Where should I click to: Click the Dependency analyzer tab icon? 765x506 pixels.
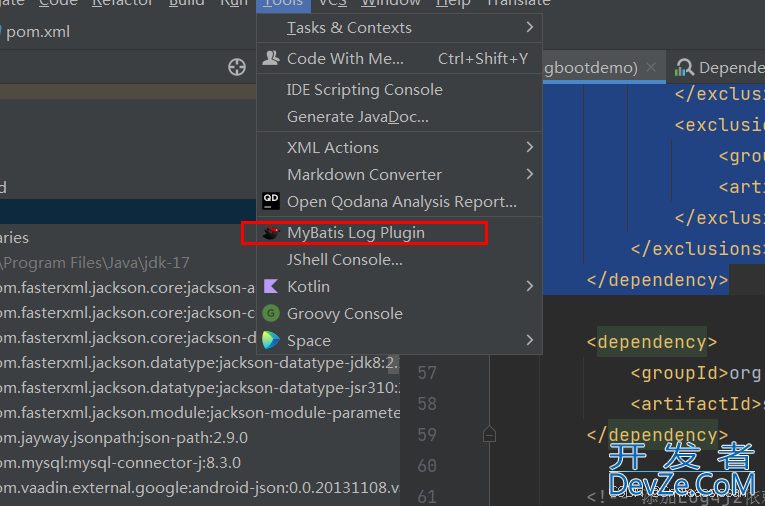pyautogui.click(x=684, y=67)
